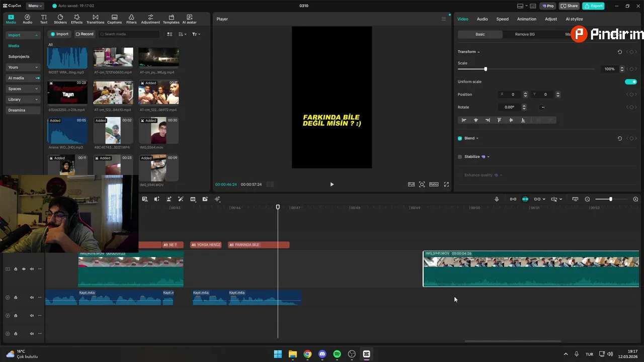Open File Explorer from the taskbar
Screen dimensions: 644x362
point(293,354)
